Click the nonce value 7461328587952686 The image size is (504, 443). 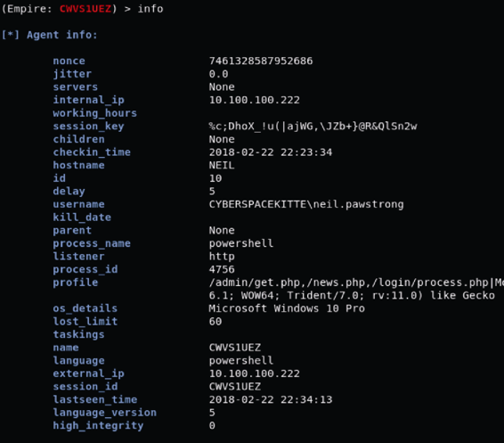click(261, 61)
